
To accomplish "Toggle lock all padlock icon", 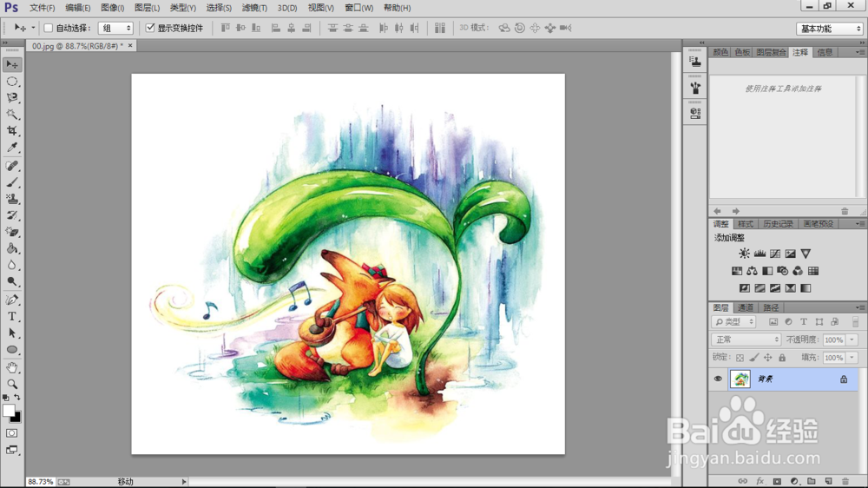I will tap(782, 358).
